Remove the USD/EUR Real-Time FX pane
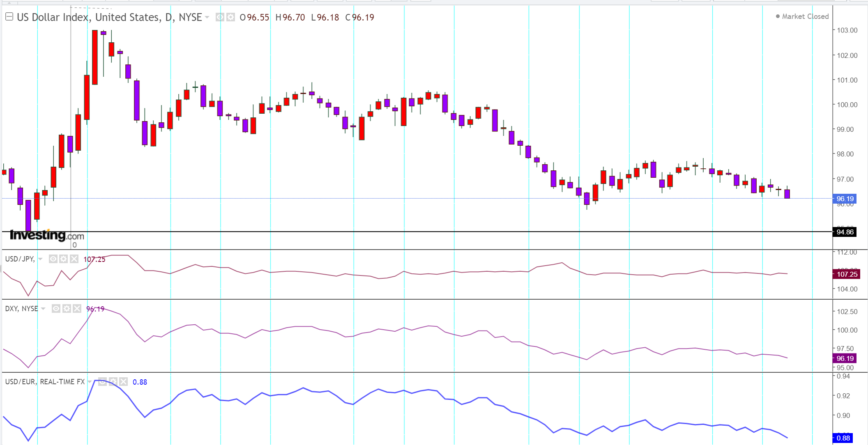The height and width of the screenshot is (445, 868). [x=124, y=382]
